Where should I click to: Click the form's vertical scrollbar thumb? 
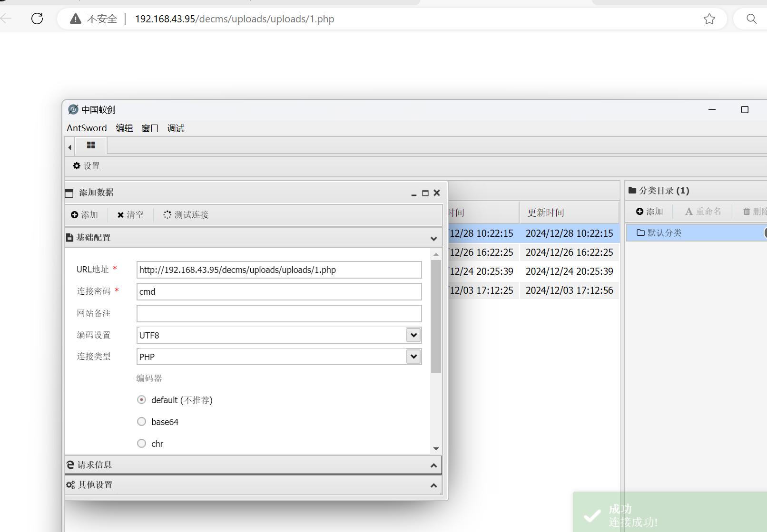pos(436,316)
